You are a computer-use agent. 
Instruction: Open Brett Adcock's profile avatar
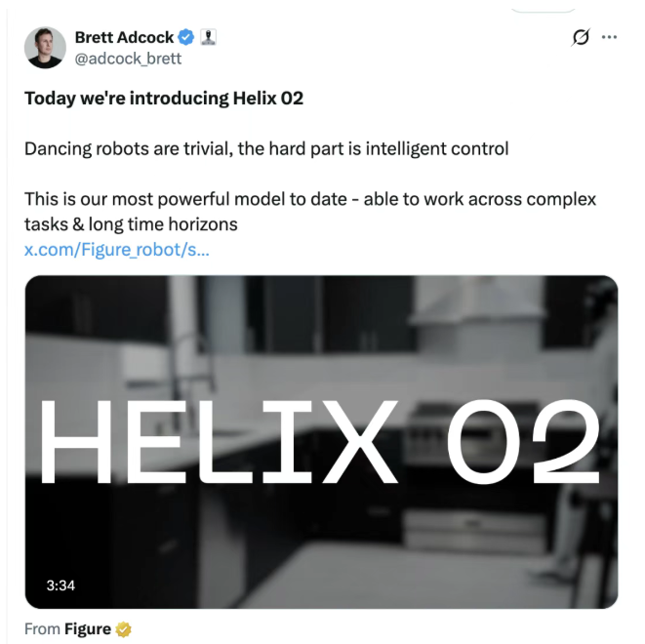tap(45, 48)
